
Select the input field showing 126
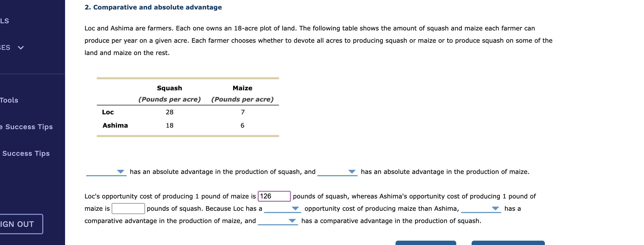[274, 196]
